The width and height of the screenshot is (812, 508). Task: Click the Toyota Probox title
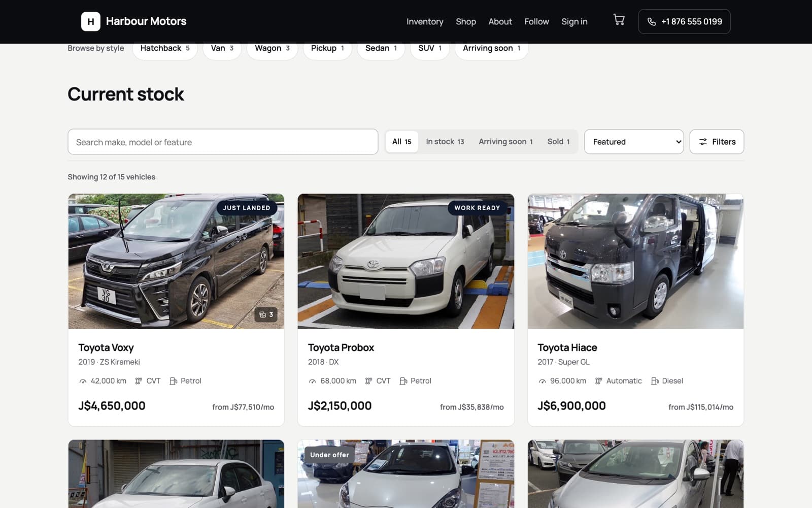click(x=341, y=347)
